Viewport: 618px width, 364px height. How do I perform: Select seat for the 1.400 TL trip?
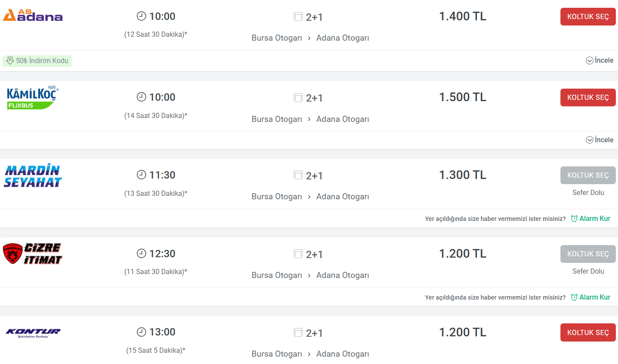click(x=588, y=16)
